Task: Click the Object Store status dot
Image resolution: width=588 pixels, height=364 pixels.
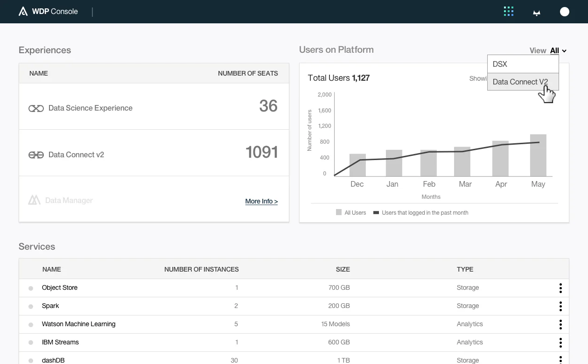Action: coord(31,288)
